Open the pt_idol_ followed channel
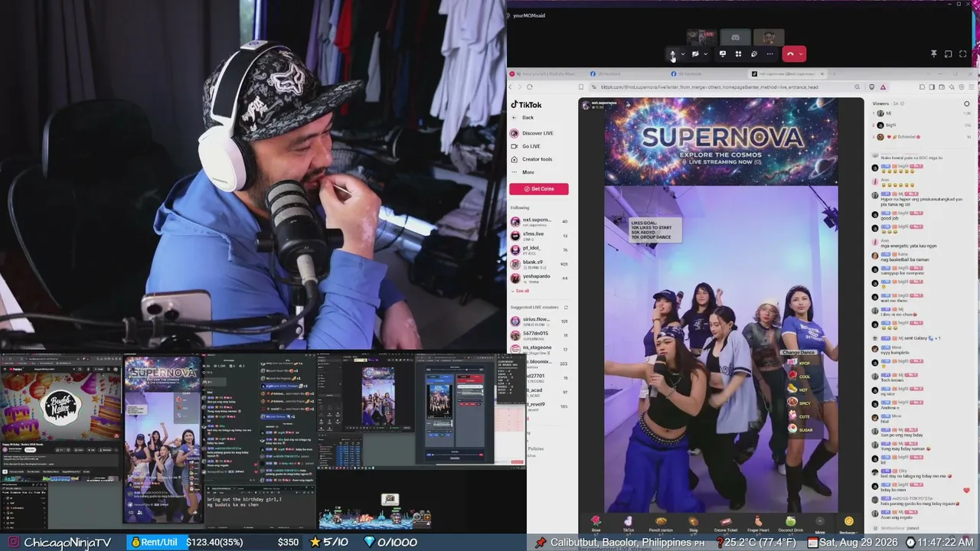 (539, 249)
